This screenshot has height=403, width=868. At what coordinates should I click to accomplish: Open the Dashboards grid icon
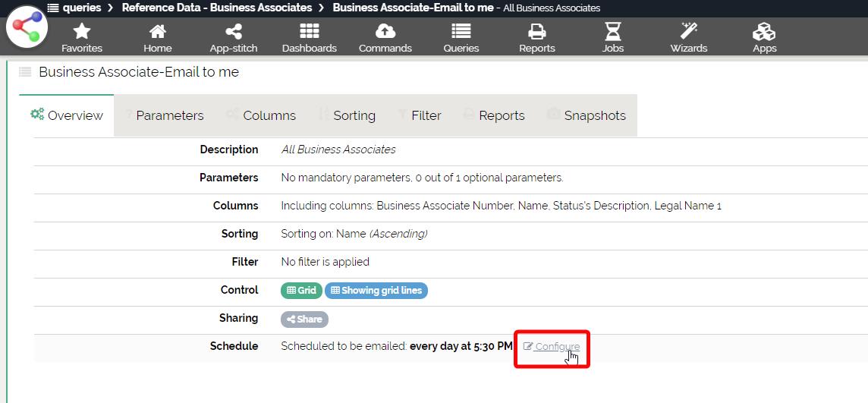point(310,32)
